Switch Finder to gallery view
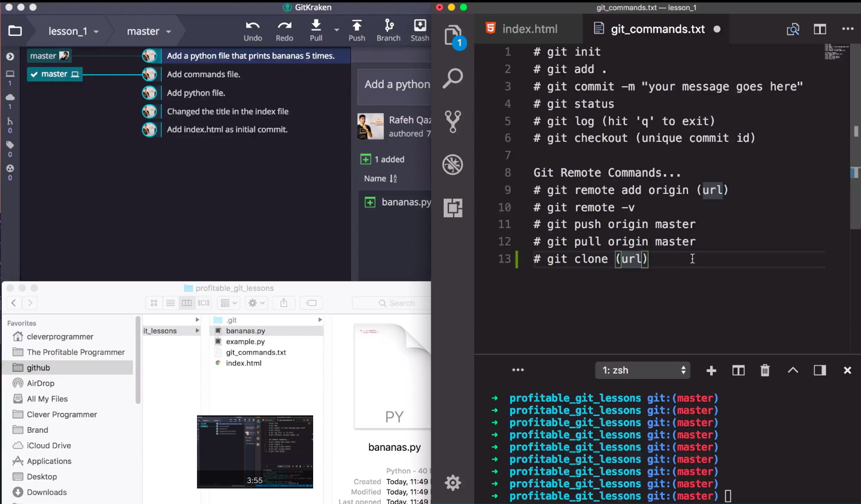Image resolution: width=861 pixels, height=504 pixels. tap(204, 303)
